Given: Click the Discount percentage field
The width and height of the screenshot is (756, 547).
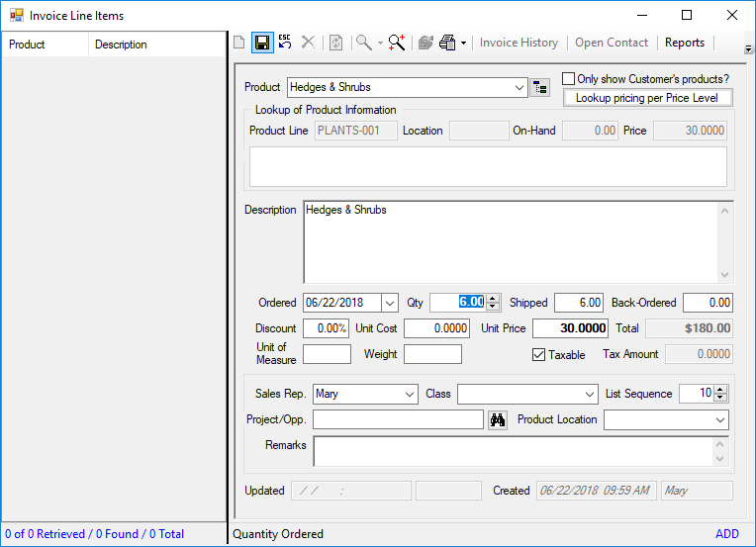Looking at the screenshot, I should [x=326, y=328].
